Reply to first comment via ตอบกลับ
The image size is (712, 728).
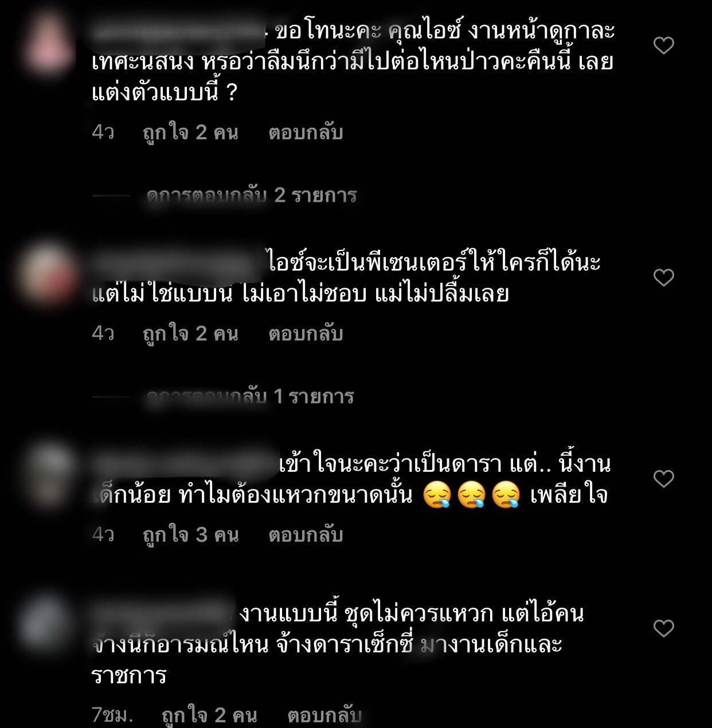pos(306,132)
